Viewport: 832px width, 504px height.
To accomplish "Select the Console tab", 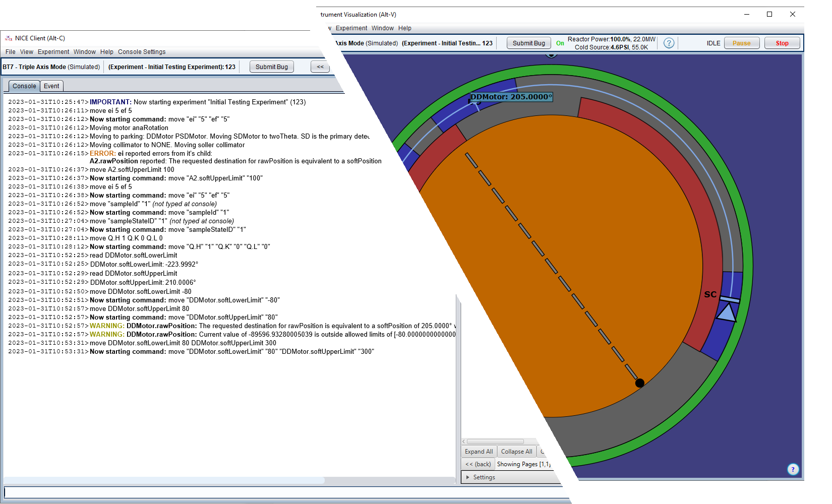I will (24, 86).
